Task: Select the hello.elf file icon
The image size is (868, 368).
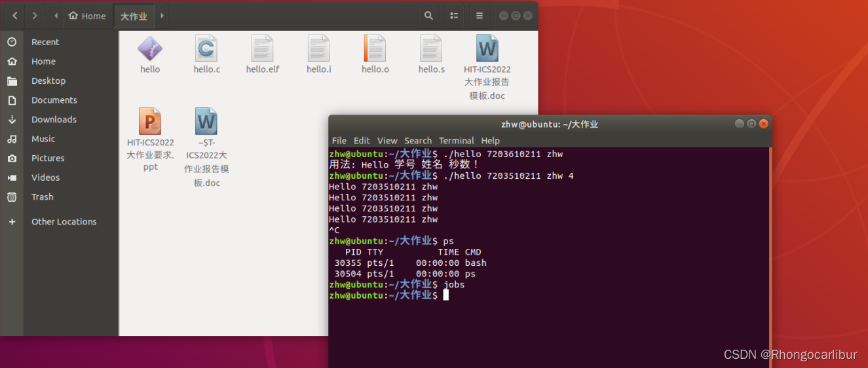Action: click(263, 48)
